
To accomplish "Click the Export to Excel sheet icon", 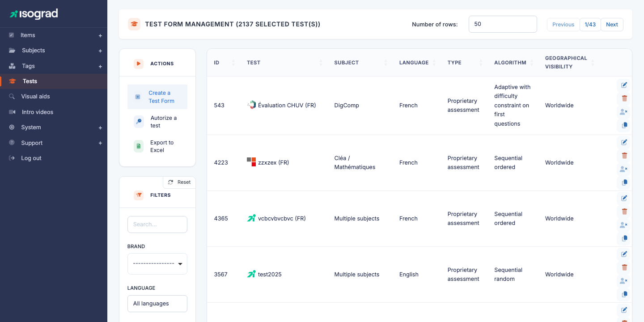I will click(139, 146).
